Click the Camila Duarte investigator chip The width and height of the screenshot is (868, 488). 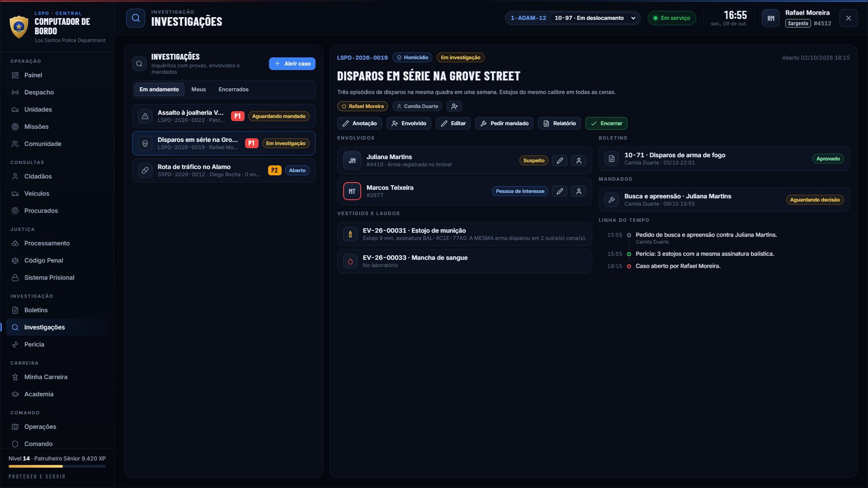click(417, 106)
